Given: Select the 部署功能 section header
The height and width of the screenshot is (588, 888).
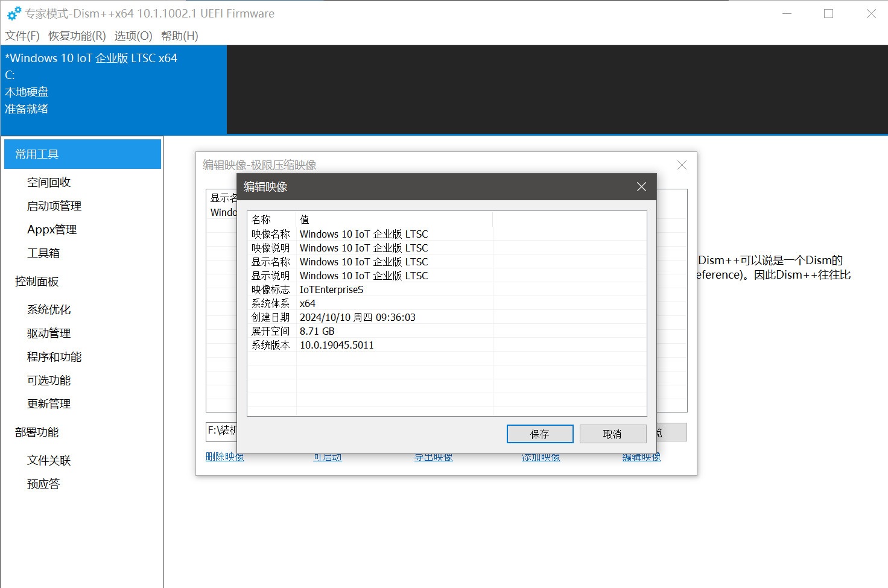Looking at the screenshot, I should [37, 432].
